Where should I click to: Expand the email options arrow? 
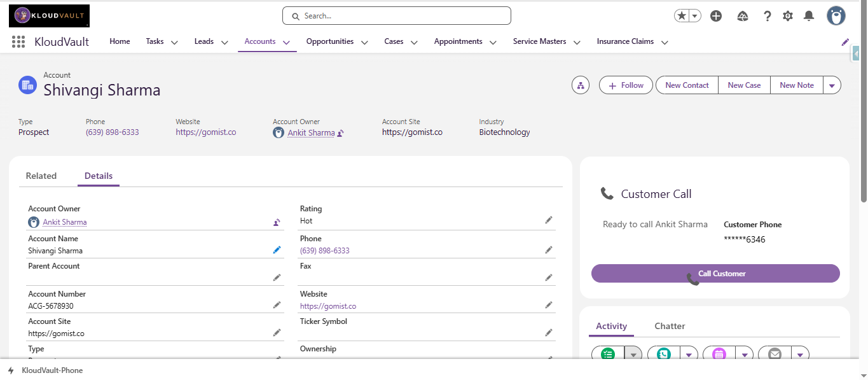800,355
